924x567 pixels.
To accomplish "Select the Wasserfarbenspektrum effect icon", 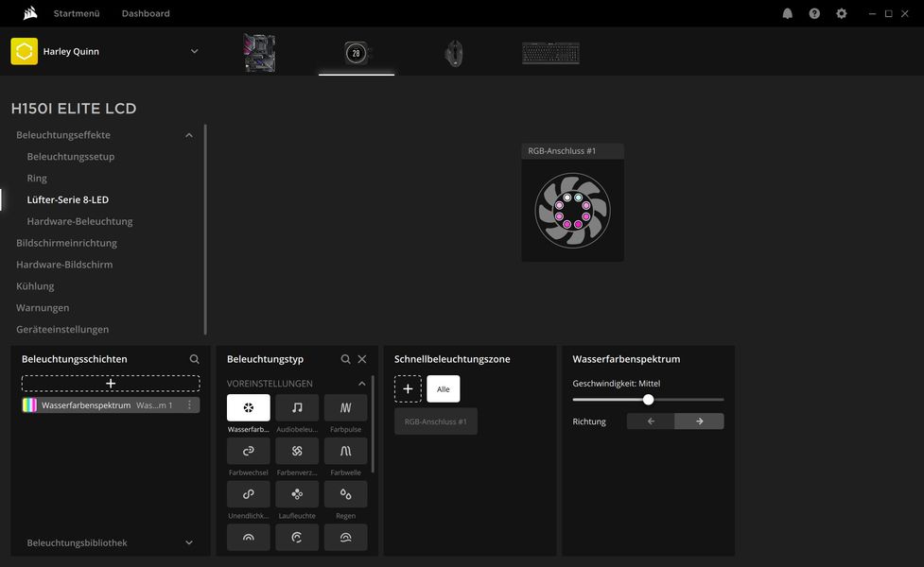I will click(249, 407).
